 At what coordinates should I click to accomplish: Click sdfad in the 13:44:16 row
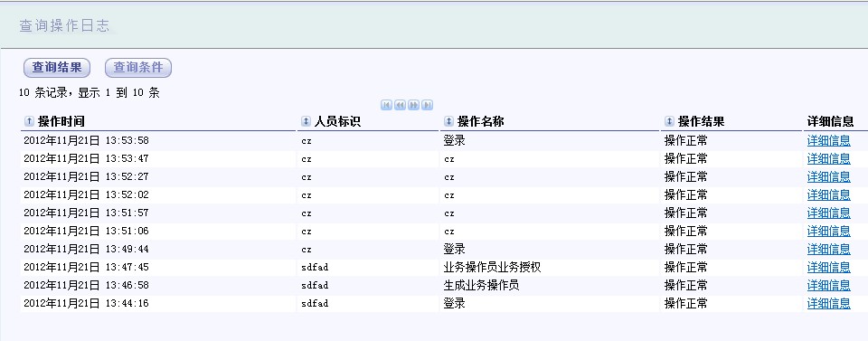[315, 303]
